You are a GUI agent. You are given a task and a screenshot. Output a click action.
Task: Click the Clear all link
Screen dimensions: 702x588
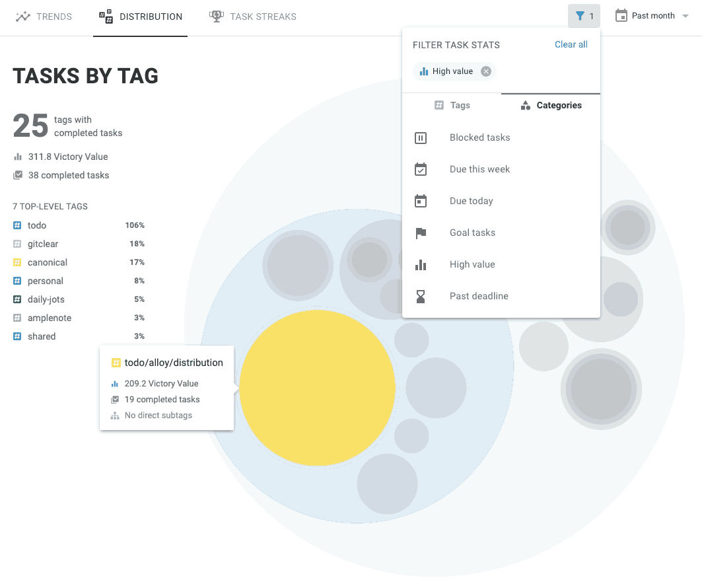point(571,44)
